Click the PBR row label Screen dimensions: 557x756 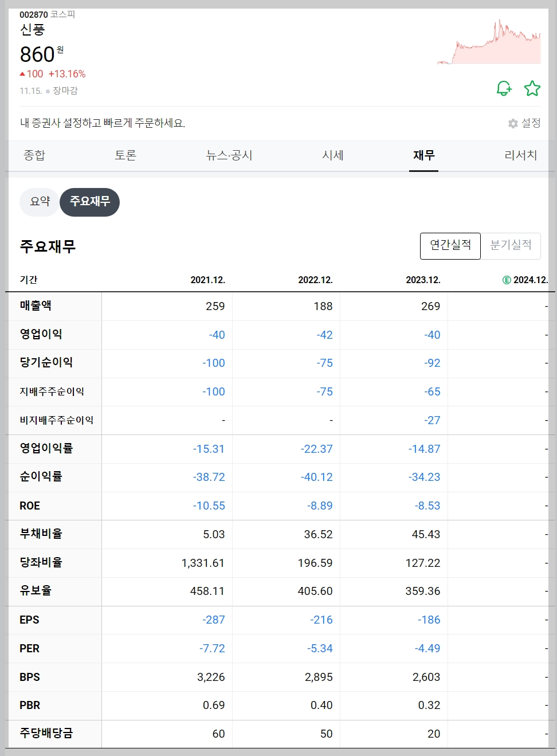(x=30, y=705)
